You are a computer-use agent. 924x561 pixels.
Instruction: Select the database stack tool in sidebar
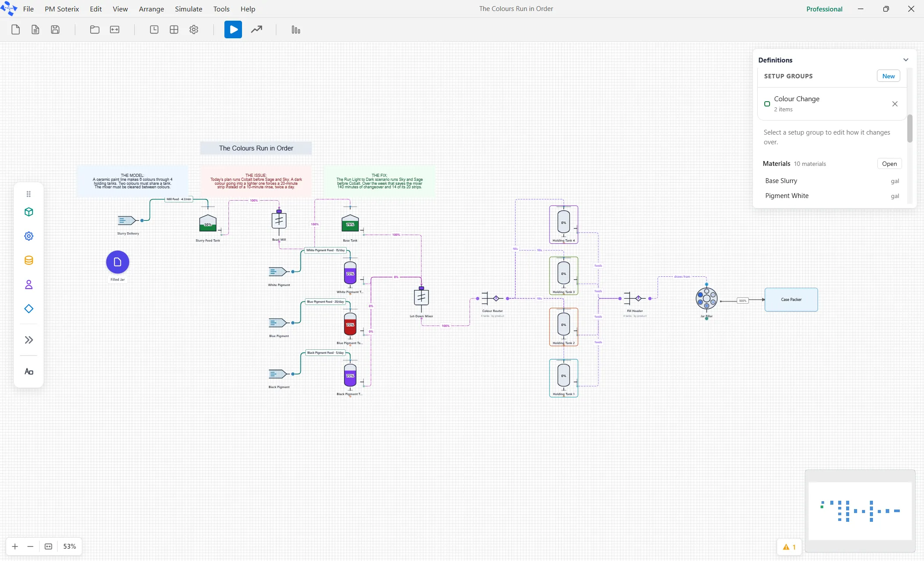pyautogui.click(x=29, y=260)
